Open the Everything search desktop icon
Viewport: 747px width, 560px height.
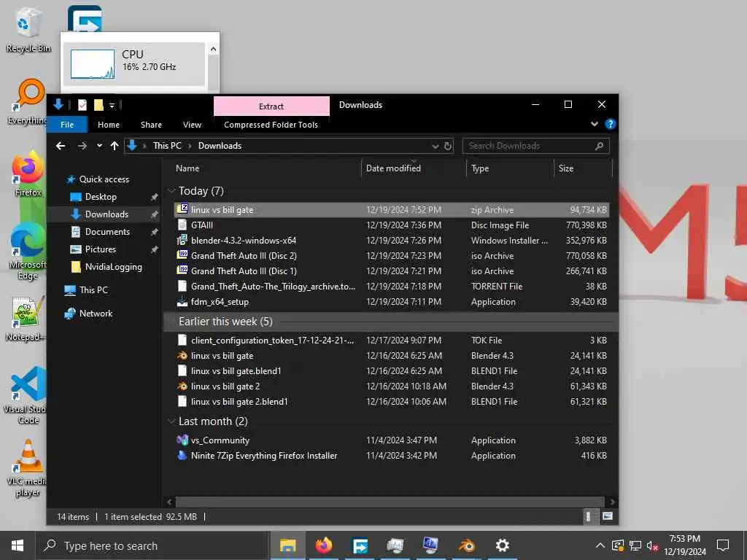tap(28, 101)
